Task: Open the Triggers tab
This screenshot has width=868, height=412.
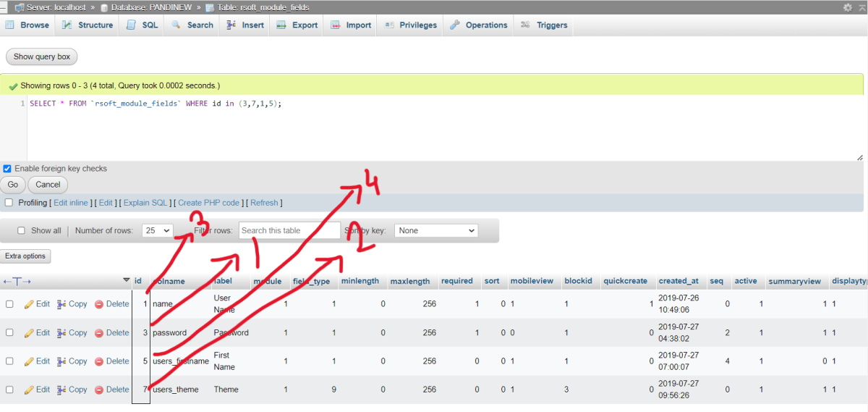Action: pos(544,25)
